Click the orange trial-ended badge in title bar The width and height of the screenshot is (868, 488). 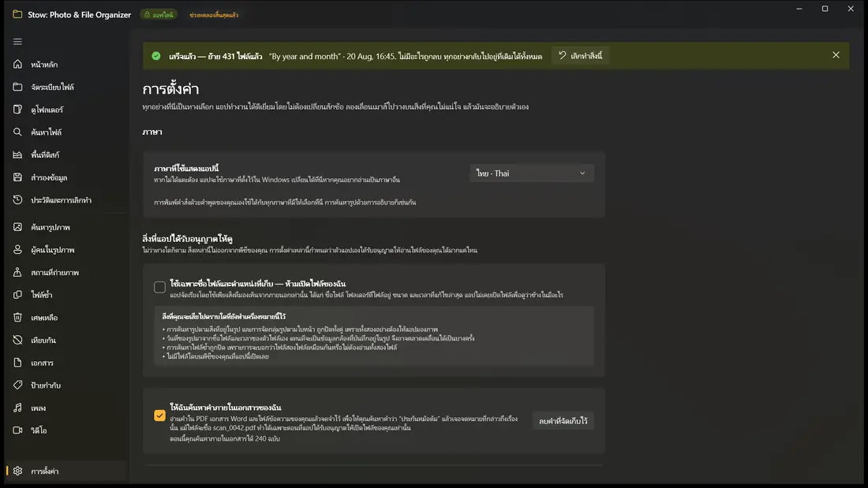214,15
